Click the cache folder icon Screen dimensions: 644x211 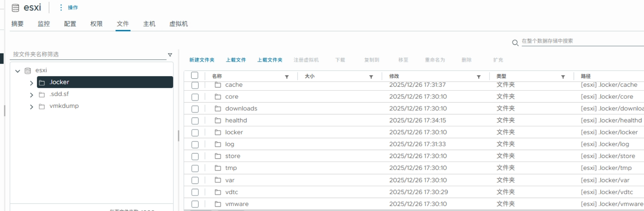[218, 85]
